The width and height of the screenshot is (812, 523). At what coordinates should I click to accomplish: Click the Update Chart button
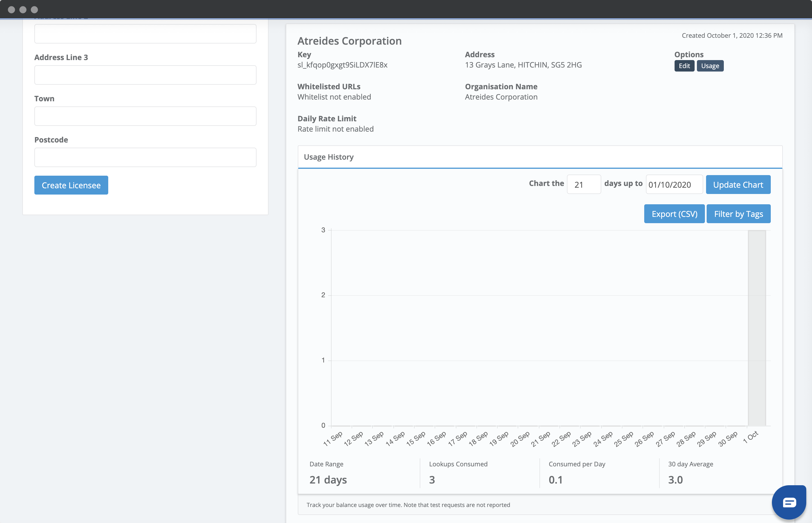pyautogui.click(x=738, y=185)
